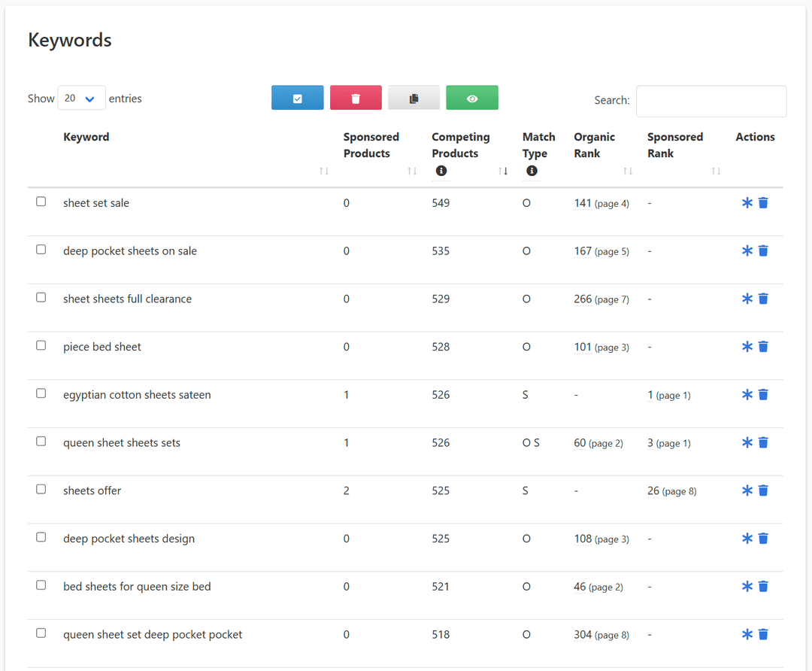Delete 'piece bed sheet' using its trash icon
The height and width of the screenshot is (671, 812).
(x=763, y=346)
